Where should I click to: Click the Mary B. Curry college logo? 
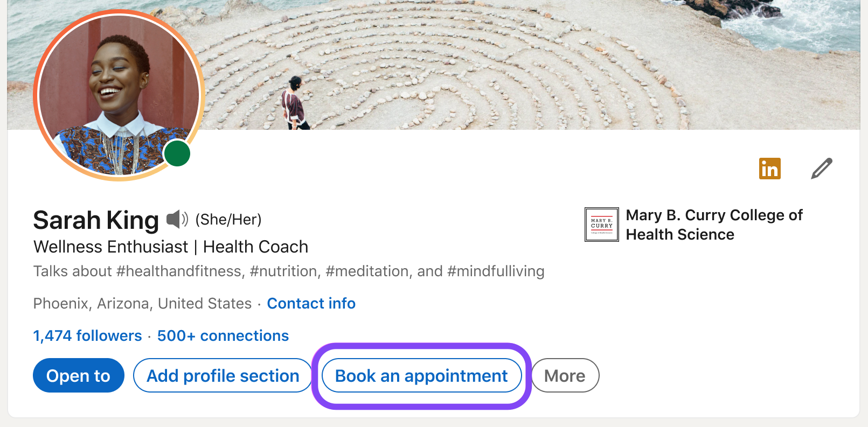pos(601,225)
